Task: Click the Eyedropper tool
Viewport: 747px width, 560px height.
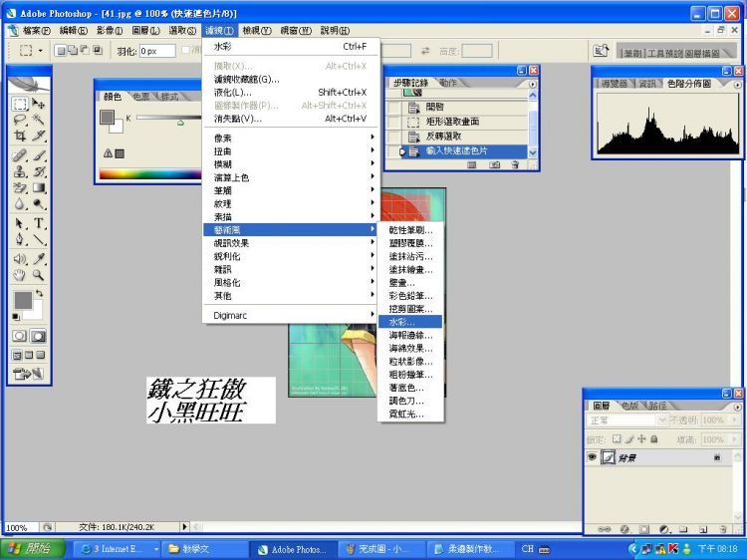Action: [x=39, y=257]
